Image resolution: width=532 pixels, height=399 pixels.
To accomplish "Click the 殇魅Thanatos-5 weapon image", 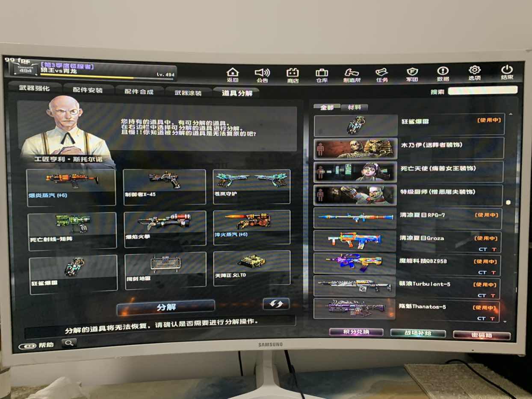I will [x=354, y=308].
